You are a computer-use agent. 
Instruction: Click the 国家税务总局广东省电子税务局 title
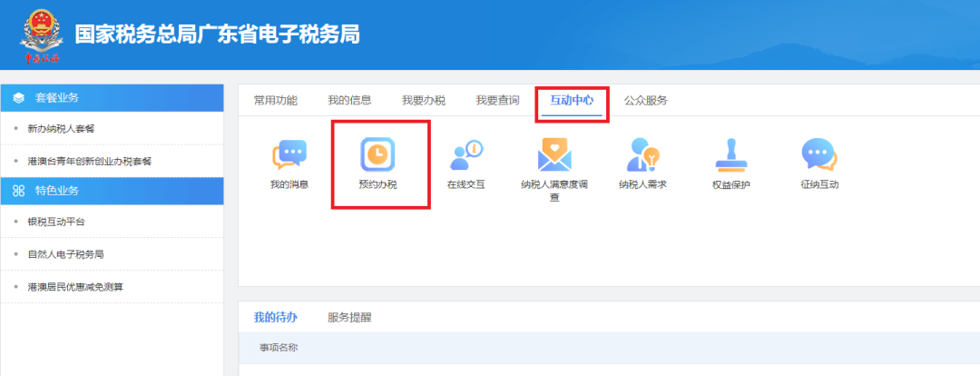pyautogui.click(x=218, y=35)
